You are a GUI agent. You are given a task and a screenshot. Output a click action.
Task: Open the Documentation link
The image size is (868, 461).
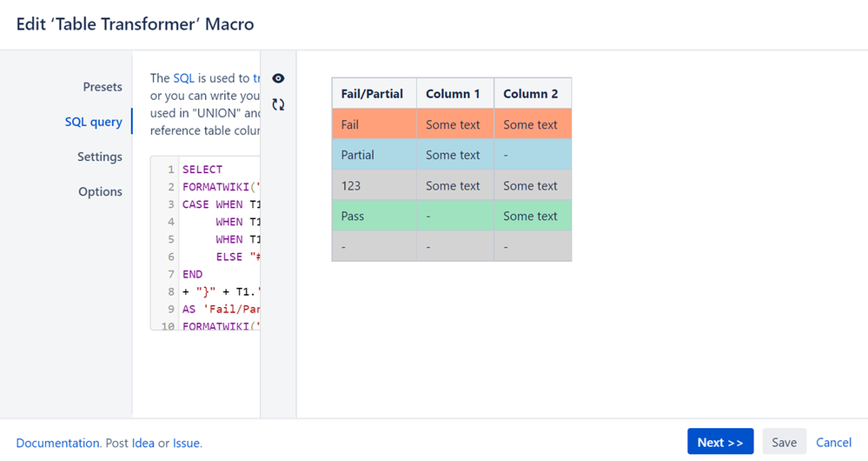[58, 443]
